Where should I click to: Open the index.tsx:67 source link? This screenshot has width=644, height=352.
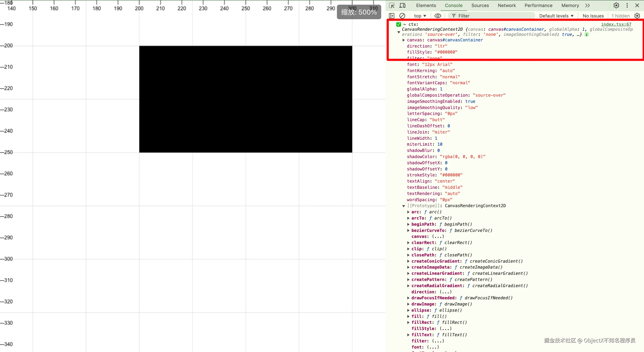point(616,24)
